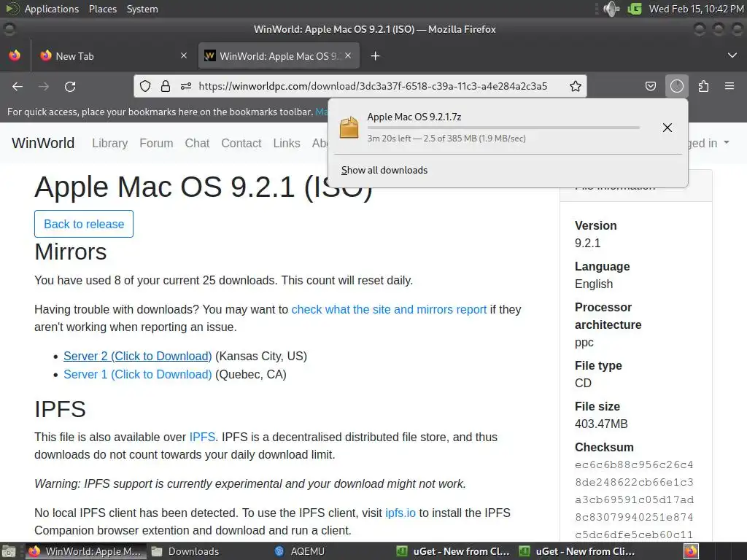Bookmark this page with the star icon
Viewport: 747px width, 560px height.
[576, 86]
